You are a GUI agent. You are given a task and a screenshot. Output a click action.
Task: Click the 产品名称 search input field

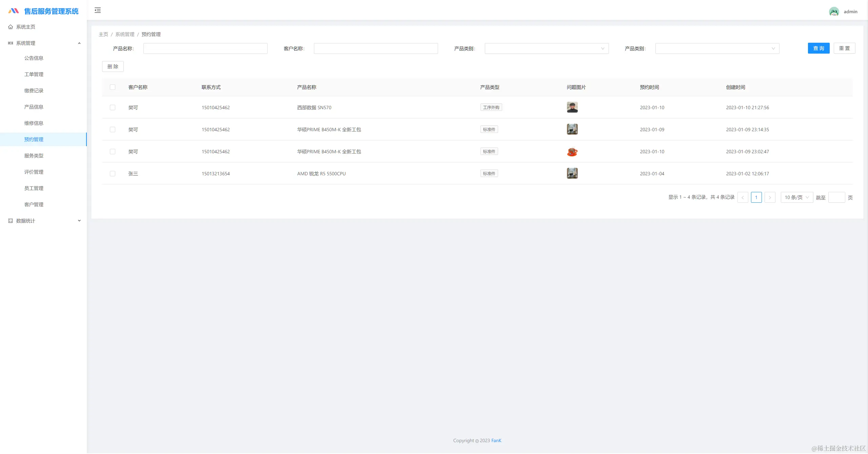pos(205,48)
